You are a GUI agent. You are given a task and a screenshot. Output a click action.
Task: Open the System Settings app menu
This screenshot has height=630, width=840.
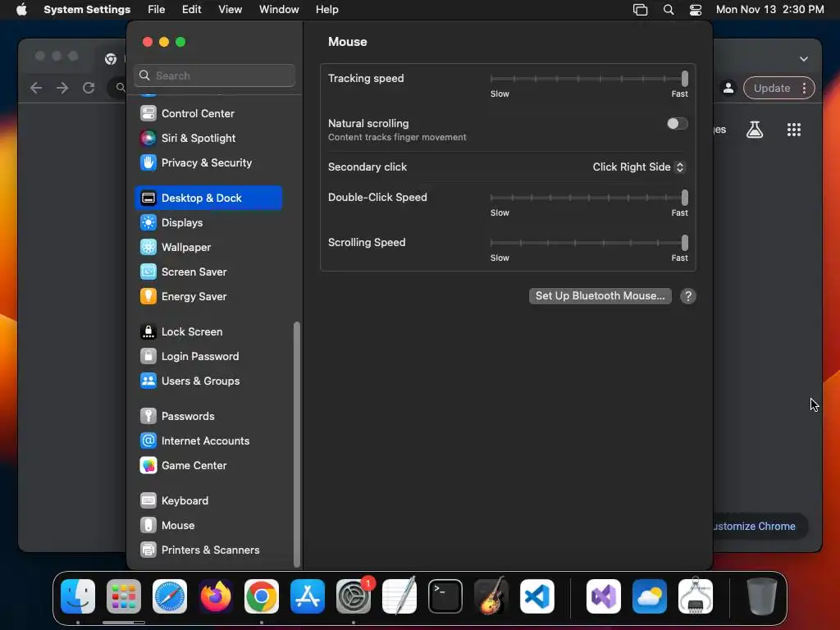[x=87, y=10]
